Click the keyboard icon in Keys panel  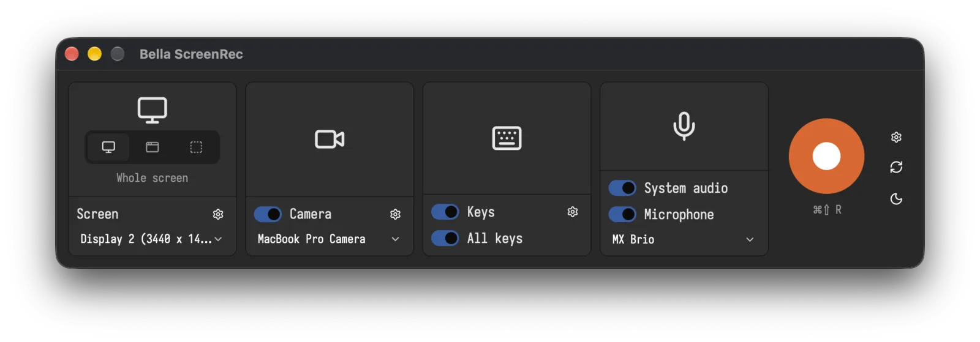pyautogui.click(x=507, y=138)
